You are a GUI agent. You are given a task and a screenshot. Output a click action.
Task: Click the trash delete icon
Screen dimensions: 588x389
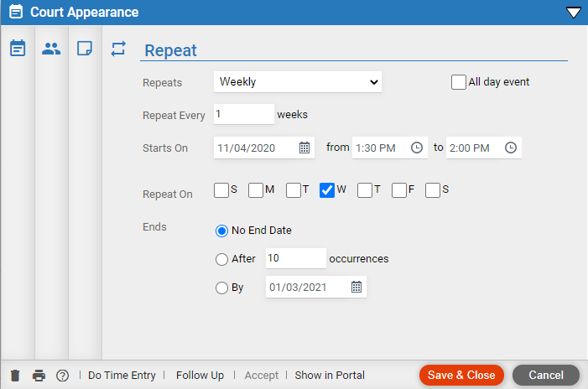15,375
